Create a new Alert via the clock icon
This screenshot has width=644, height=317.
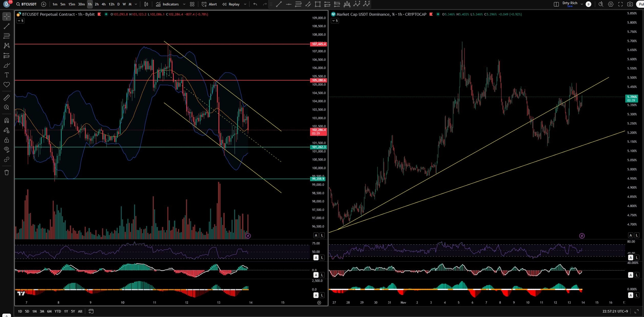pyautogui.click(x=204, y=4)
